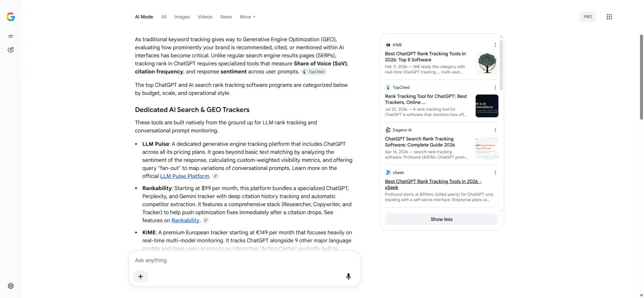644x298 pixels.
Task: Click the PRO badge button
Action: 588,17
